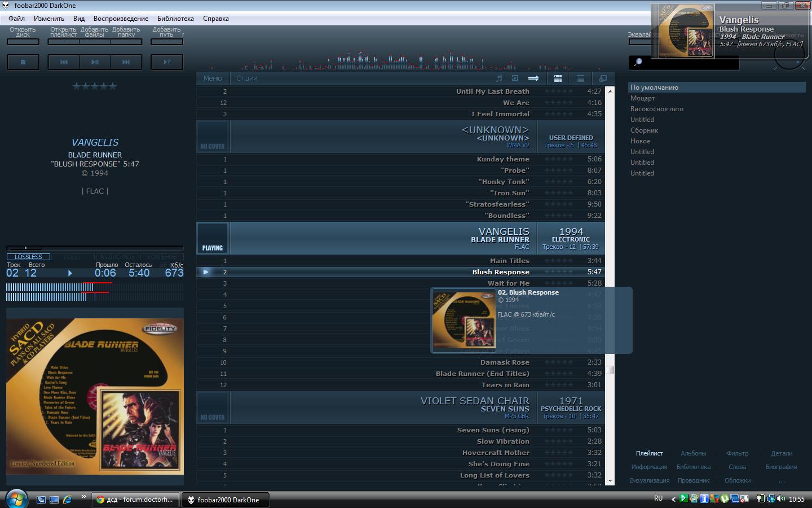Click the overlapping windows icon in playlist toolbar
Image resolution: width=812 pixels, height=508 pixels.
(603, 78)
